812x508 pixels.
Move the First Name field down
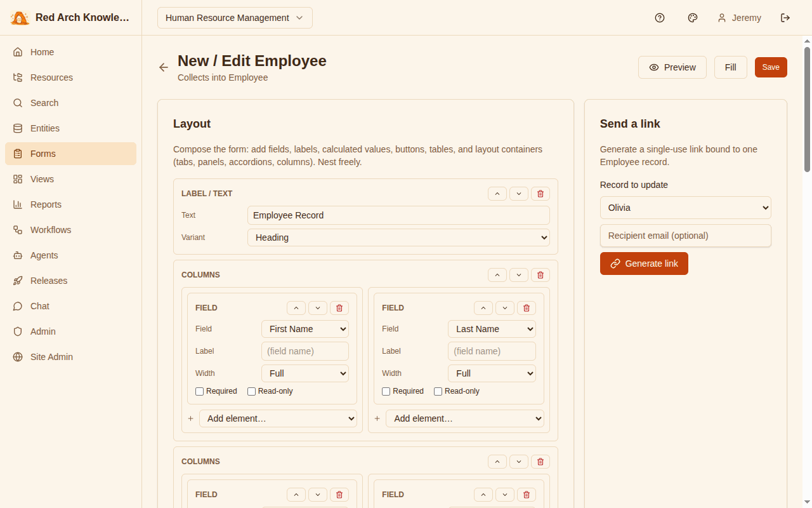coord(318,308)
